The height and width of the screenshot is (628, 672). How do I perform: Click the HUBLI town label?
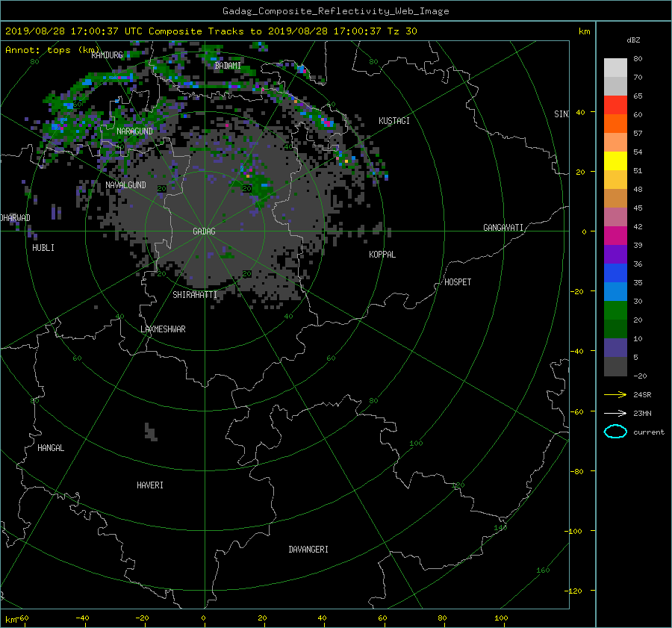point(43,248)
